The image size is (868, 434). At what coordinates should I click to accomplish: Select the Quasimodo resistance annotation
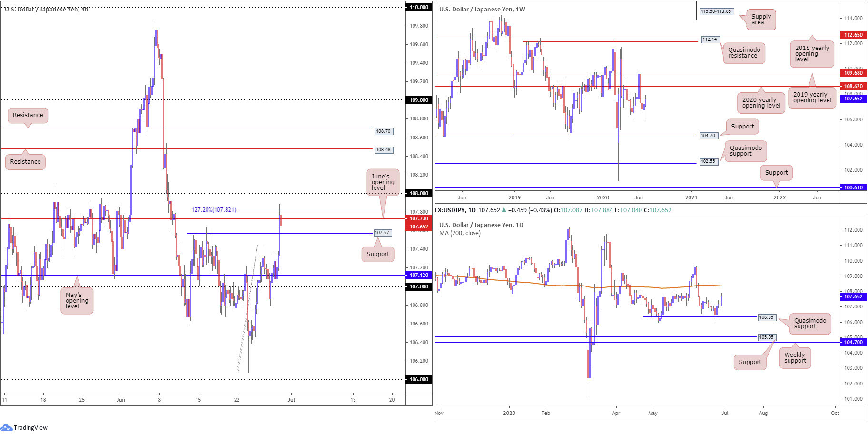744,53
